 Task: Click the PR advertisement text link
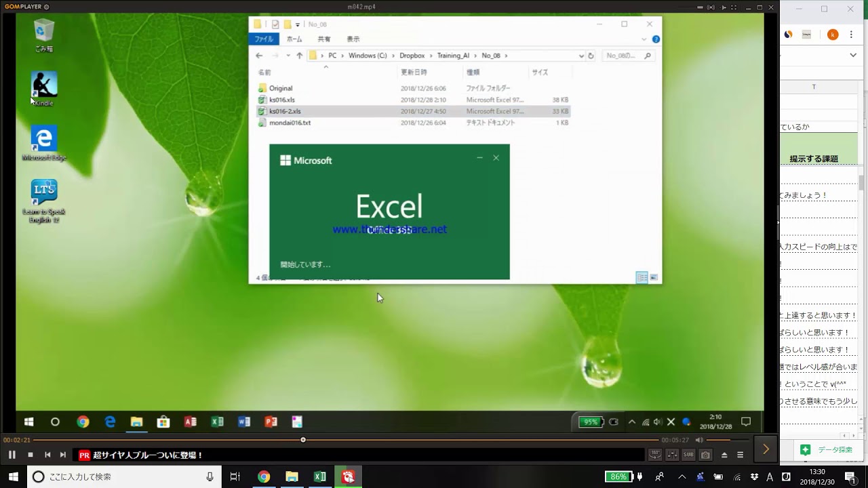tap(148, 455)
